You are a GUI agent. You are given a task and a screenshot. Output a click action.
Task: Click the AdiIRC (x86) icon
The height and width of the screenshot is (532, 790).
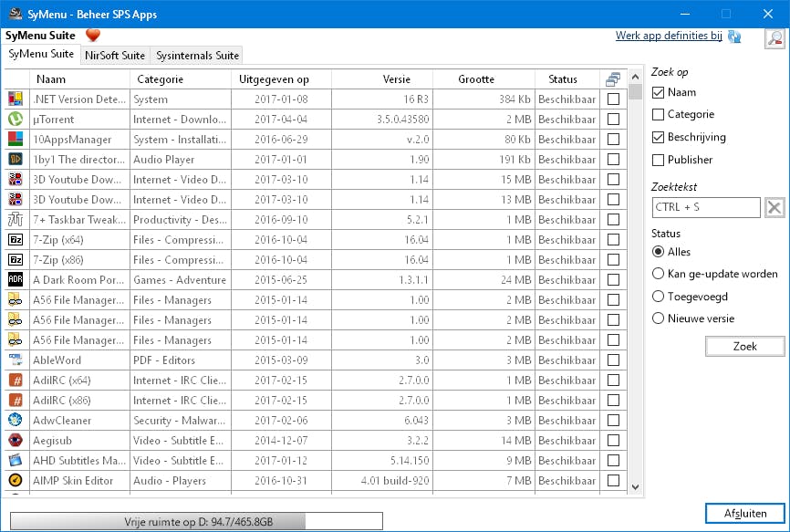tap(16, 401)
